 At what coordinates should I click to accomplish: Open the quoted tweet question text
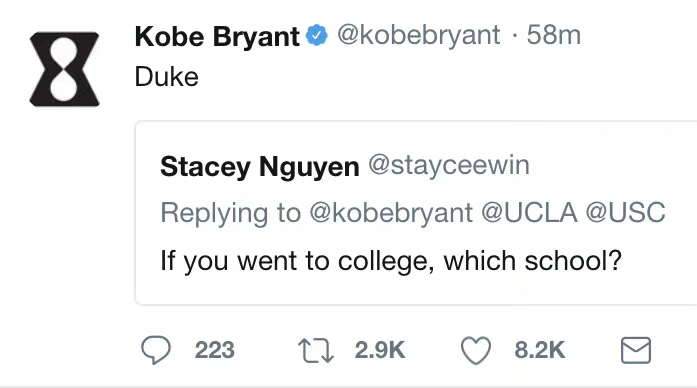tap(391, 261)
